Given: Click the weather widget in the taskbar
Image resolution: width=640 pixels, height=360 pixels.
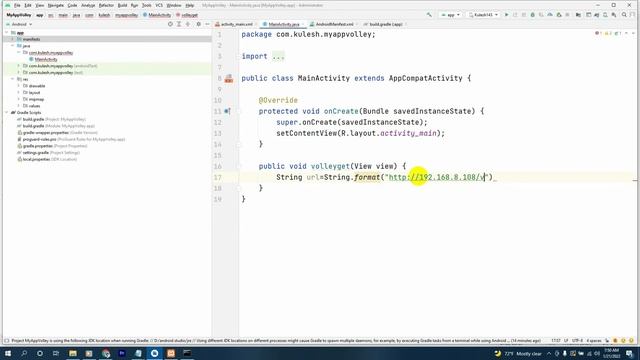Looking at the screenshot, I should point(518,353).
